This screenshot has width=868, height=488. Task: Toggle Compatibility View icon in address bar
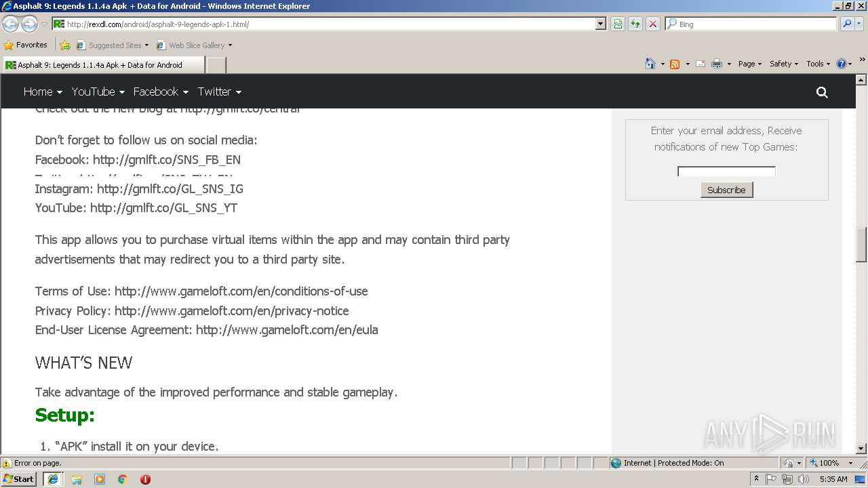coord(618,24)
